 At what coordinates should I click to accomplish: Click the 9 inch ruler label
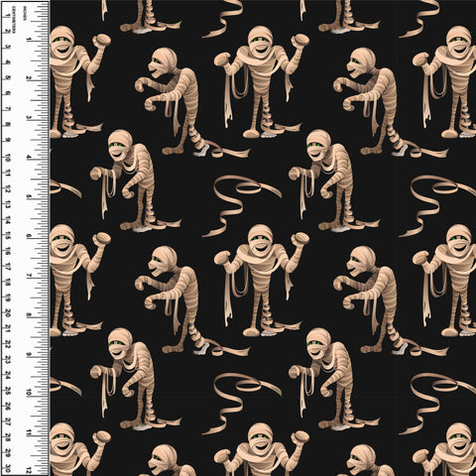coord(29,354)
